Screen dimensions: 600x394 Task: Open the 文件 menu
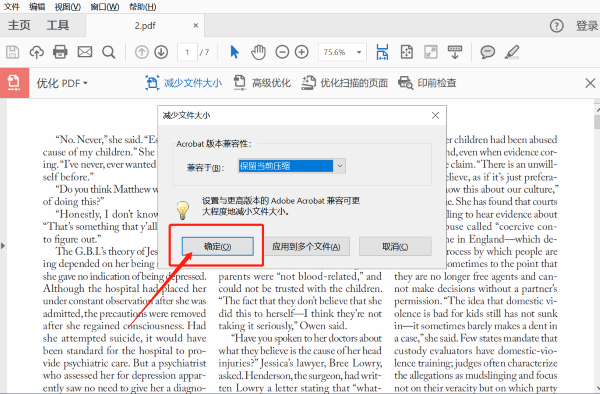(11, 7)
